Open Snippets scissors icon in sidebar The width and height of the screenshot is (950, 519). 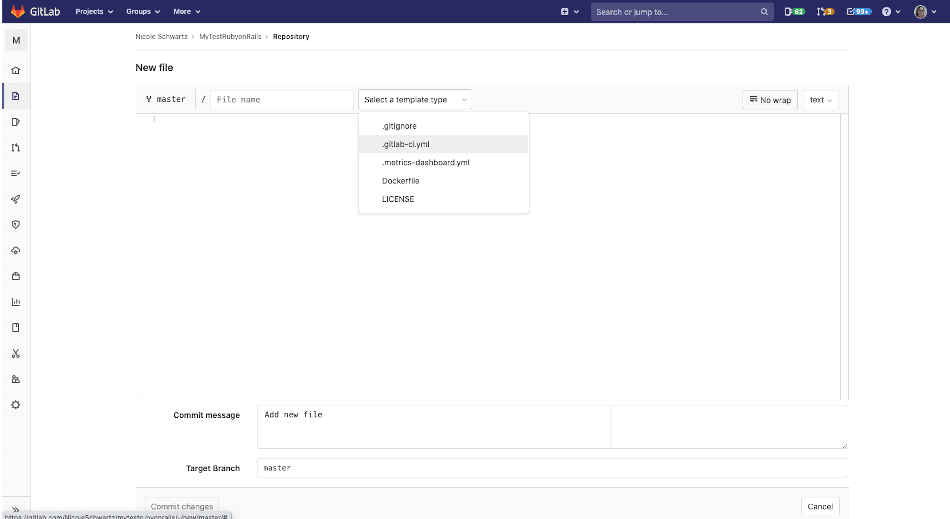pyautogui.click(x=15, y=353)
